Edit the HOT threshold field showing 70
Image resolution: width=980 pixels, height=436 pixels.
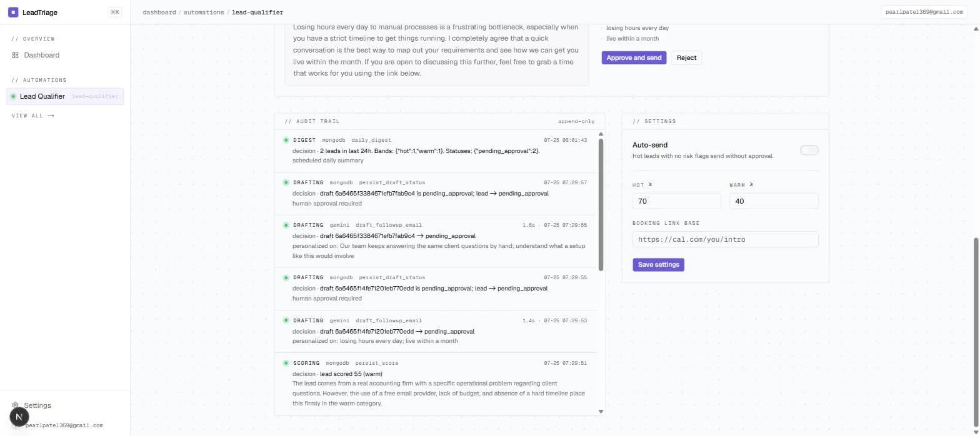click(676, 201)
